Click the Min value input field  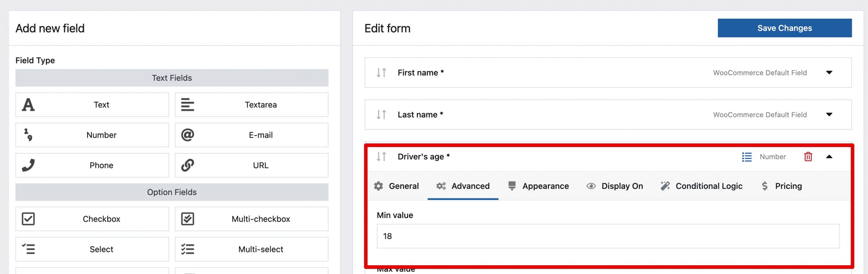coord(608,236)
